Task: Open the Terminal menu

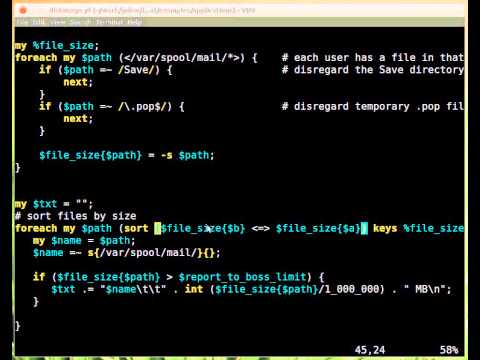Action: point(109,22)
